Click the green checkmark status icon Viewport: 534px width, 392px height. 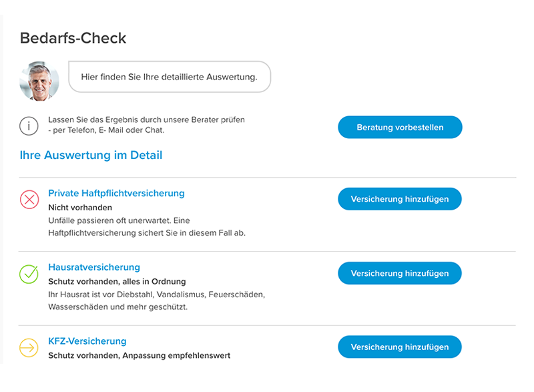pyautogui.click(x=29, y=274)
